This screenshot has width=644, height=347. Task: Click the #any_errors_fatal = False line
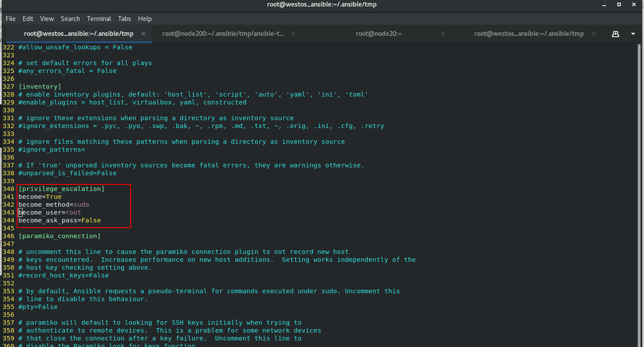(67, 71)
